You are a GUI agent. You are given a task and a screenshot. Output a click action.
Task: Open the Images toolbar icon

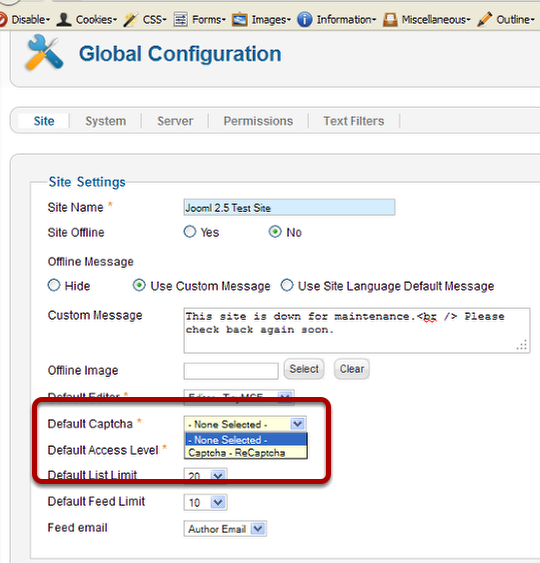(239, 19)
